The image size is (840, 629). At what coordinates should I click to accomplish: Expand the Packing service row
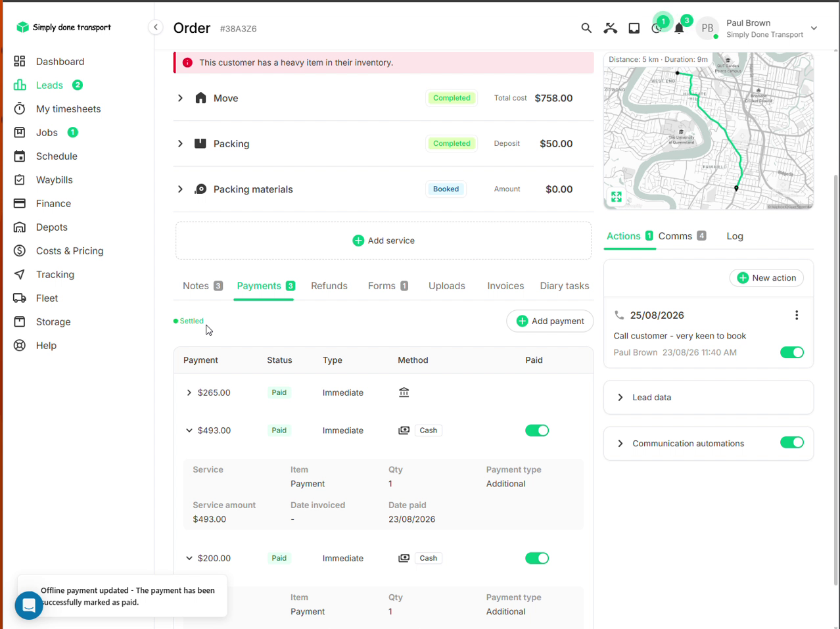pyautogui.click(x=180, y=143)
